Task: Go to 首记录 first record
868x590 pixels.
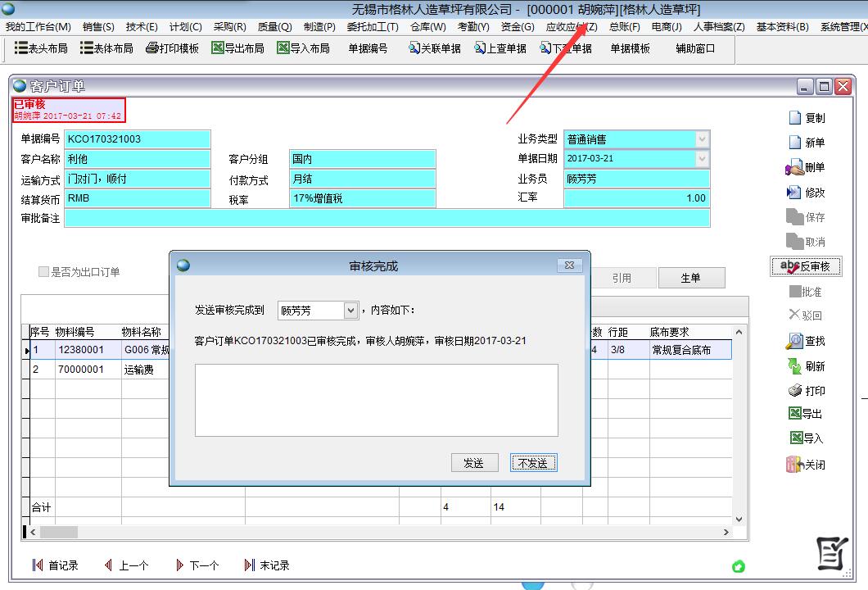Action: (x=38, y=565)
